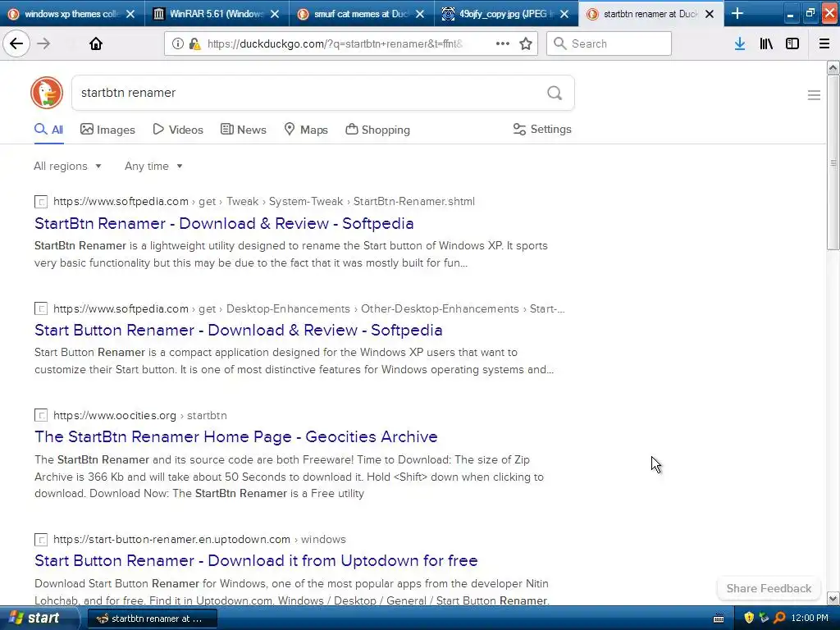Click the insecure padlock warning icon

pos(195,43)
